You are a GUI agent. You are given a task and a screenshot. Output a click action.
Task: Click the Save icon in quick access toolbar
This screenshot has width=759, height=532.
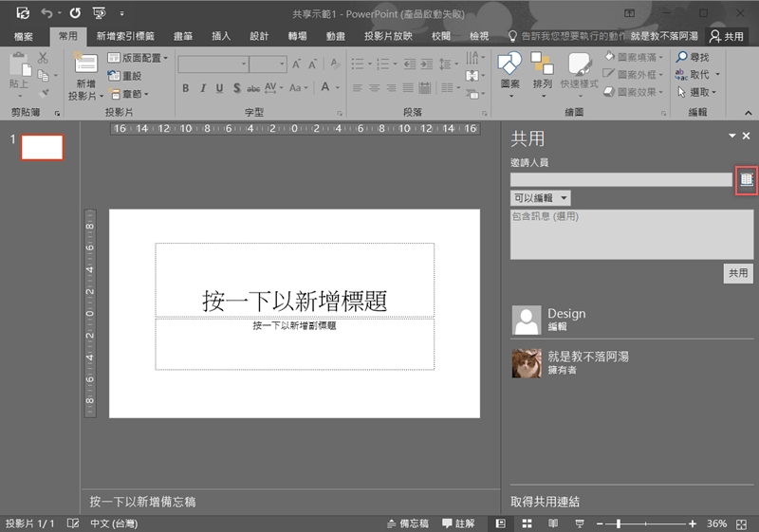coord(23,13)
